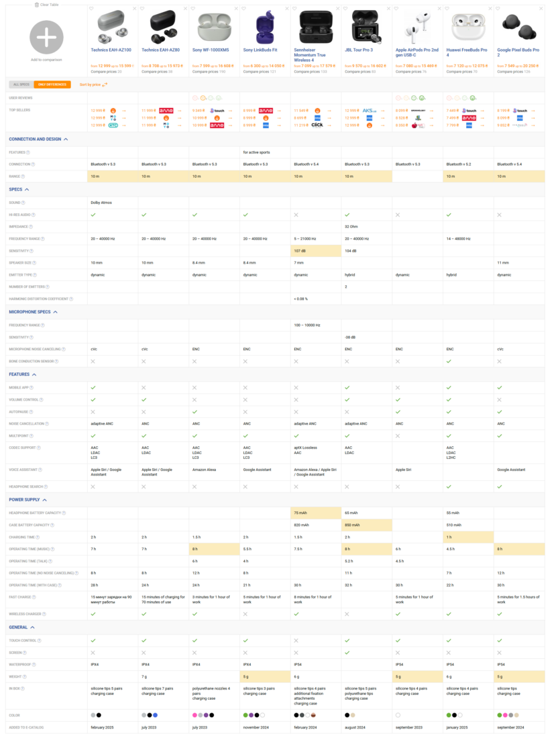Screen dimensions: 560x738
Task: Favorite Huawei FreeBuds Pro 4 with heart
Action: (x=447, y=9)
